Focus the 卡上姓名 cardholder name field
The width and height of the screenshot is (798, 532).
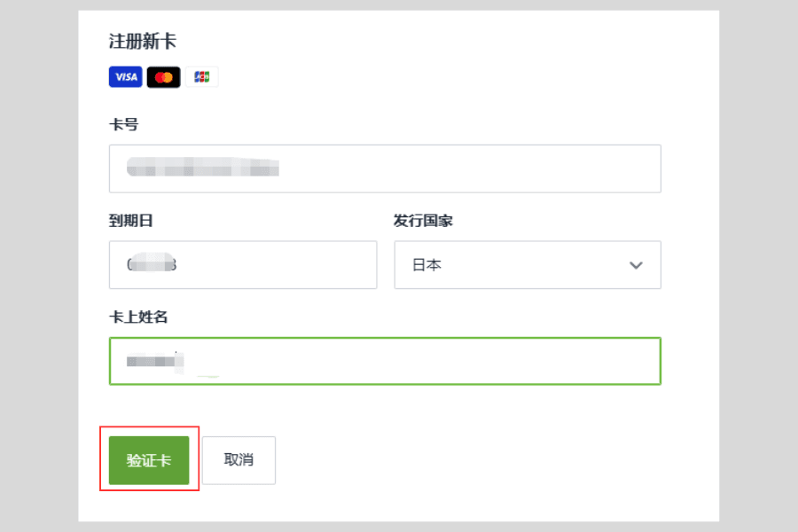385,361
